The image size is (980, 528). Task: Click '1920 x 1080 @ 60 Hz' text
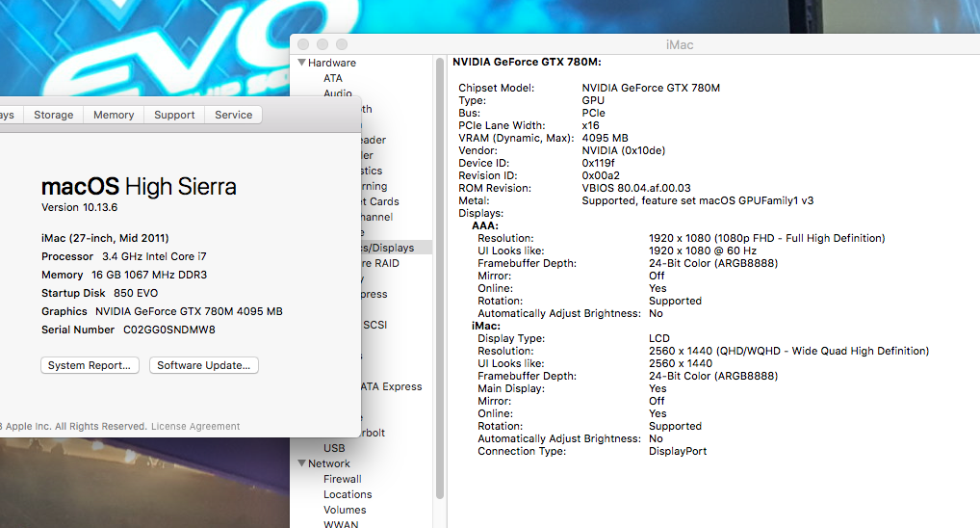(x=703, y=251)
